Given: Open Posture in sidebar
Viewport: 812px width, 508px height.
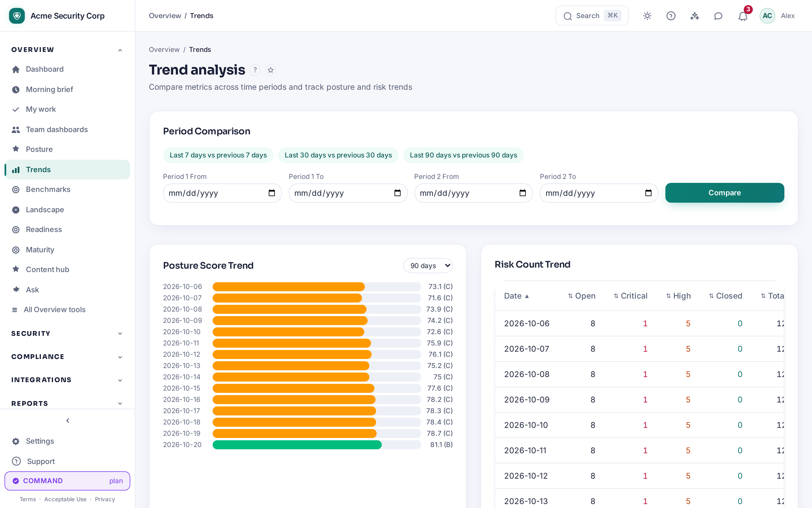Looking at the screenshot, I should click(67, 149).
